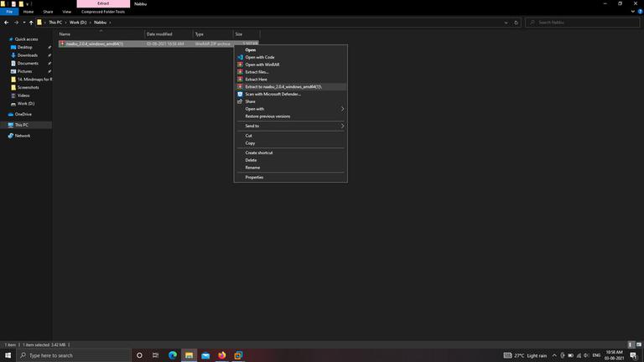The height and width of the screenshot is (362, 644).
Task: Open Pictures in navigation pane
Action: click(24, 71)
